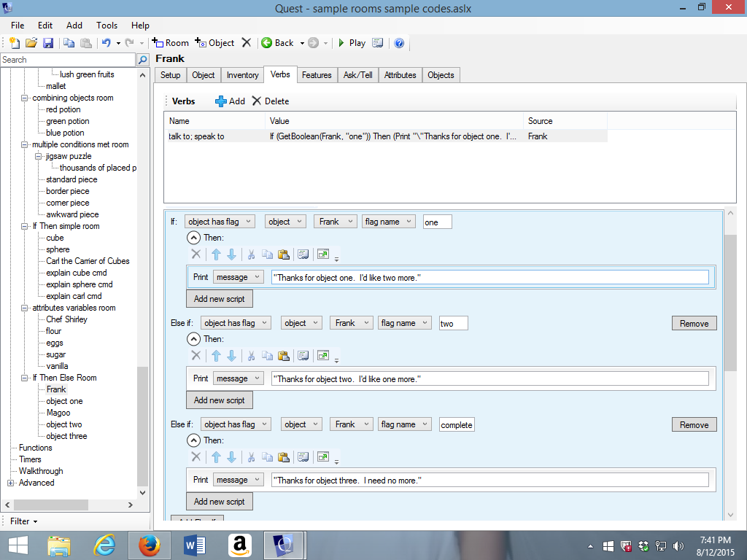Move script up in first Then block
Screen dimensions: 747x560
[216, 254]
